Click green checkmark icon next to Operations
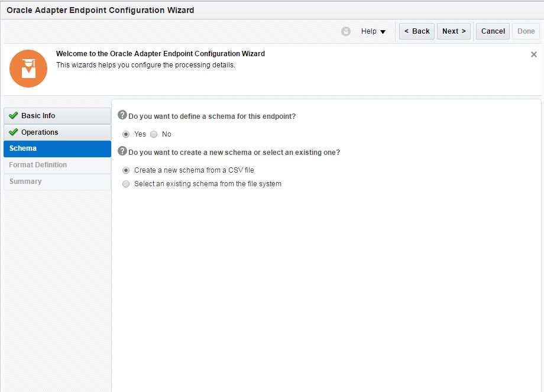 click(x=14, y=132)
